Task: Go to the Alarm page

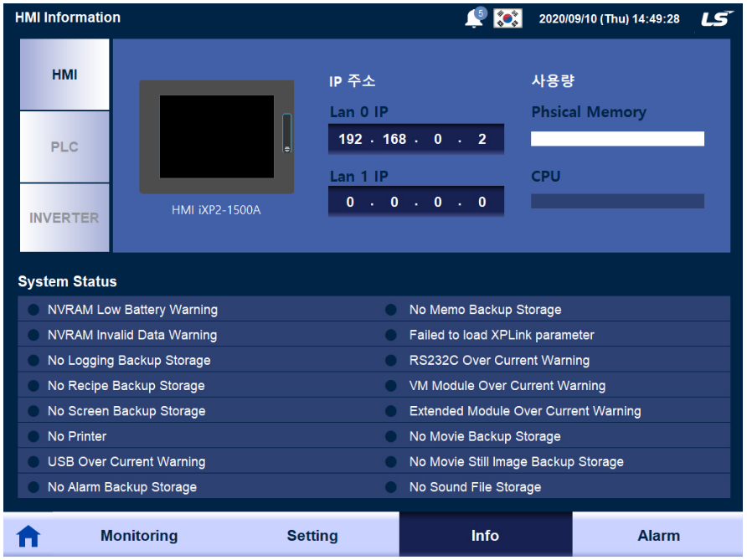Action: pos(659,536)
